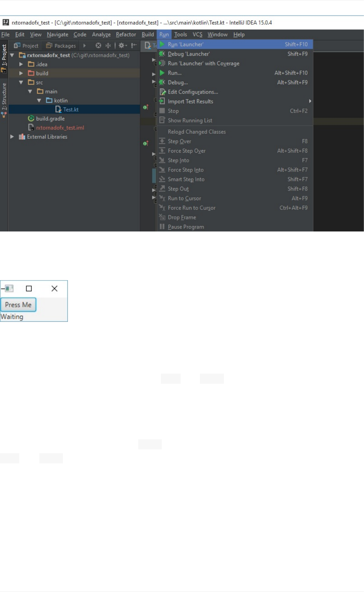Show more Project view tabs arrow

coord(85,46)
